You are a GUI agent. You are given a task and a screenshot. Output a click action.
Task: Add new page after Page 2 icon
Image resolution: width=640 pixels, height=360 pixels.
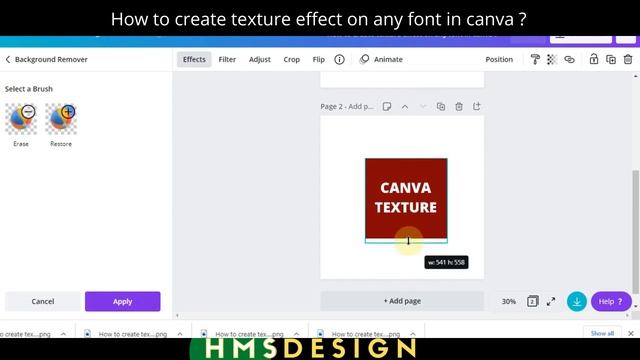(476, 107)
